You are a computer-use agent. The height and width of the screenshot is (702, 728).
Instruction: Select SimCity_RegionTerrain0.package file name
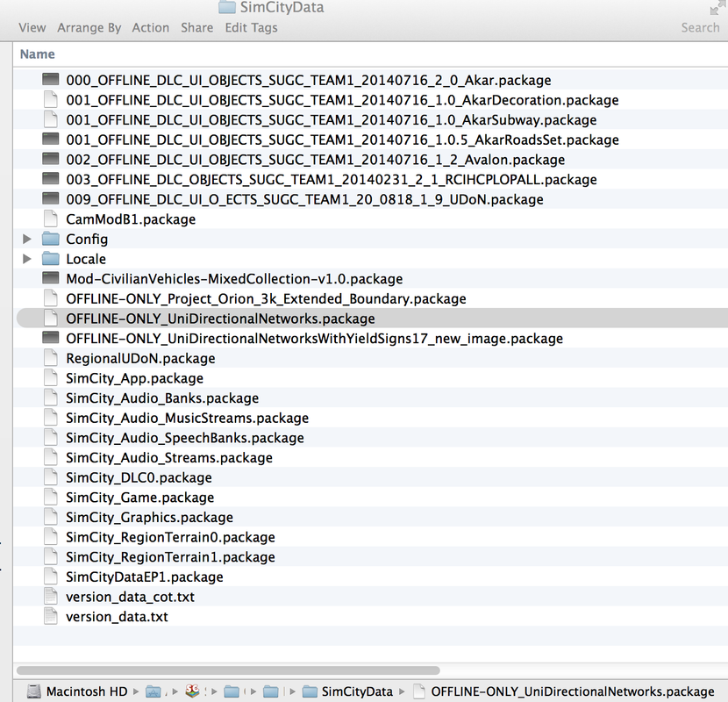(x=170, y=538)
